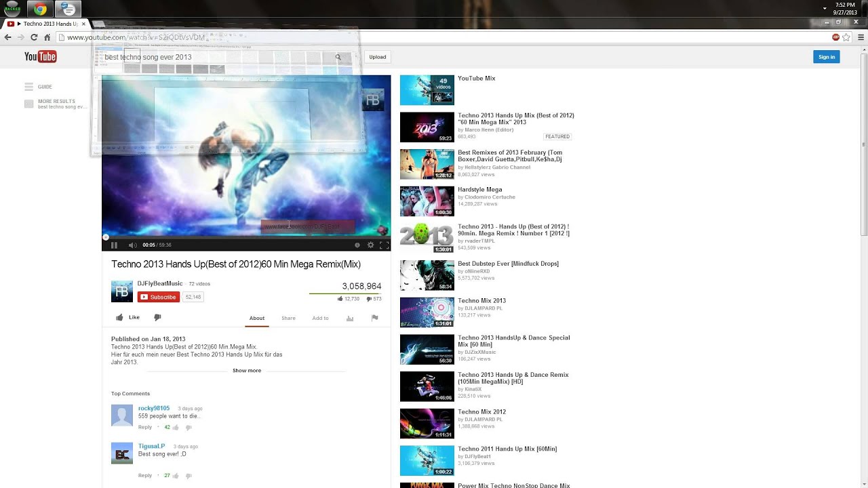Open rocky98105's profile link

(154, 408)
